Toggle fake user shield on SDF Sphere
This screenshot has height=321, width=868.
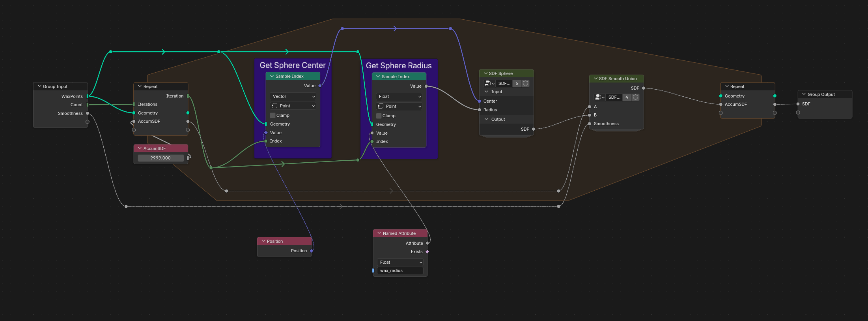(x=525, y=83)
